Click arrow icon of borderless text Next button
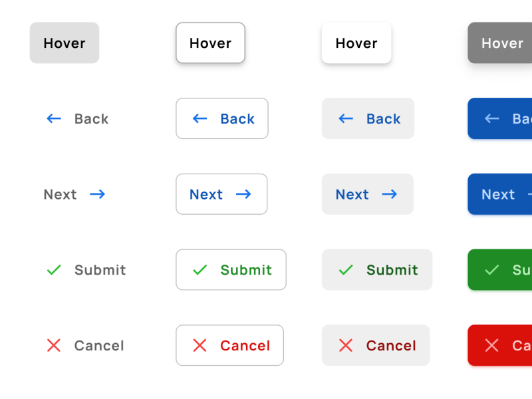532x399 pixels. pos(98,194)
